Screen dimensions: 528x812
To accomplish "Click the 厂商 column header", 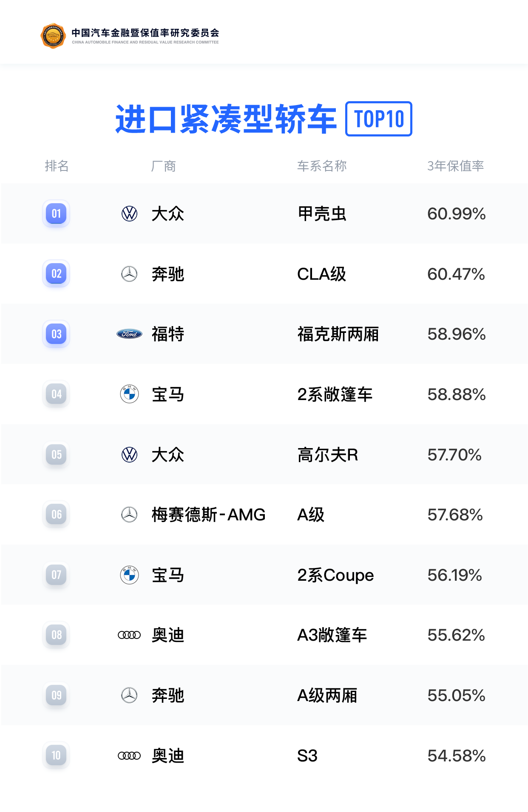I will tap(164, 166).
